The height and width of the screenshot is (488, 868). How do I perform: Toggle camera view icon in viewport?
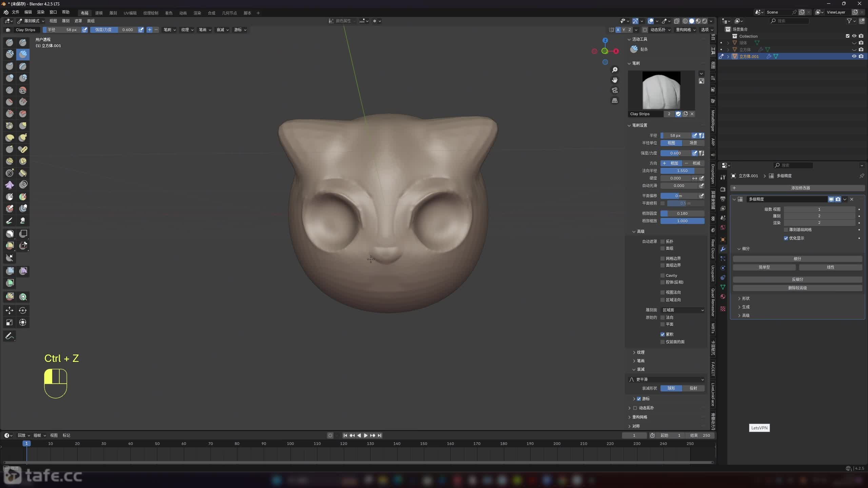point(614,90)
